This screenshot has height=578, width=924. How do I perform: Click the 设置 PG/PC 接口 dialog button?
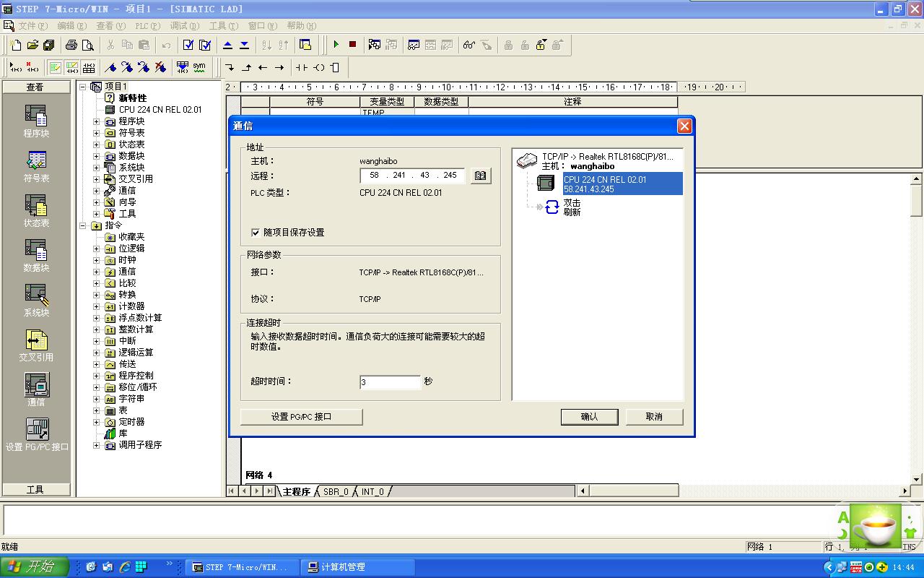click(301, 417)
